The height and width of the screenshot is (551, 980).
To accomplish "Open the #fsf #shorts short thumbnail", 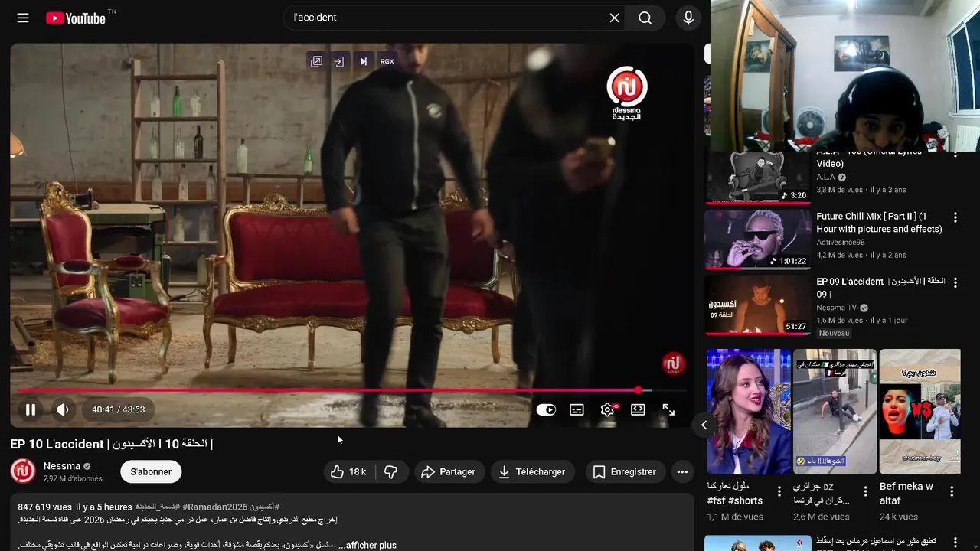I will tap(749, 412).
